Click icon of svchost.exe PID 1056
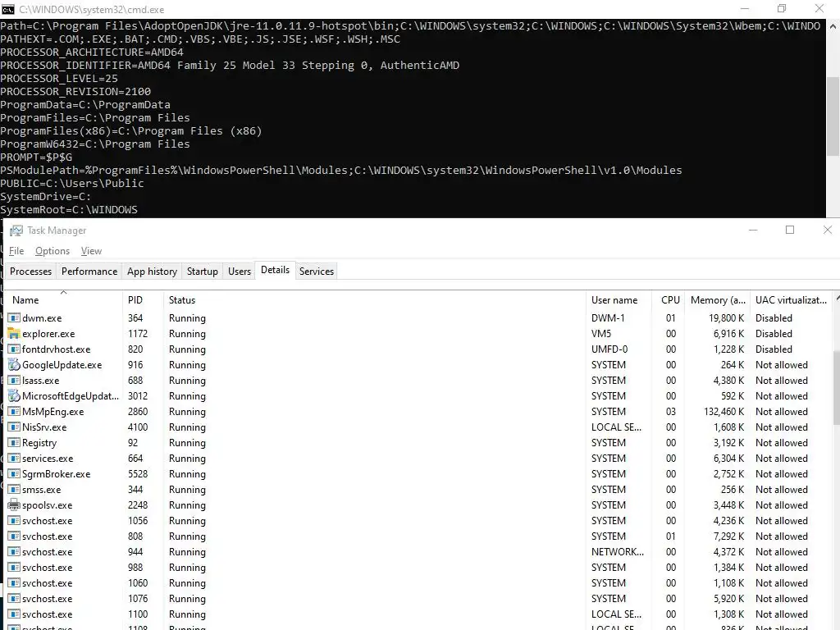 pyautogui.click(x=14, y=520)
